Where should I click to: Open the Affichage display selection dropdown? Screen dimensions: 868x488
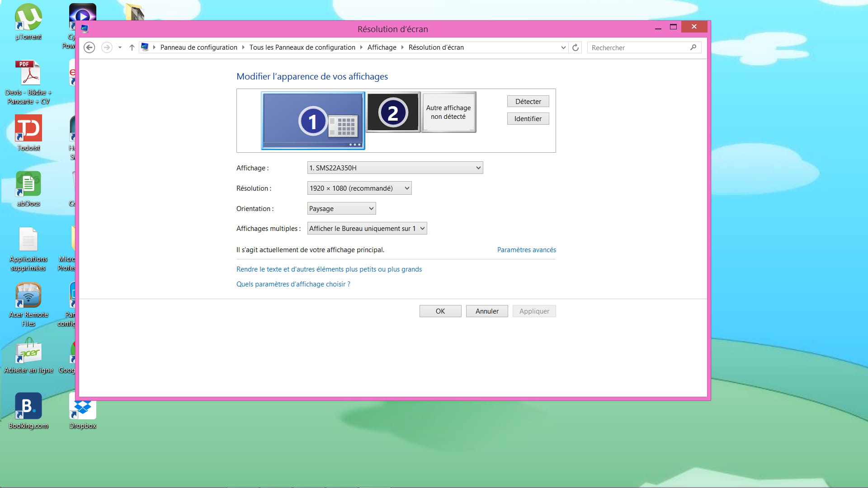point(395,168)
